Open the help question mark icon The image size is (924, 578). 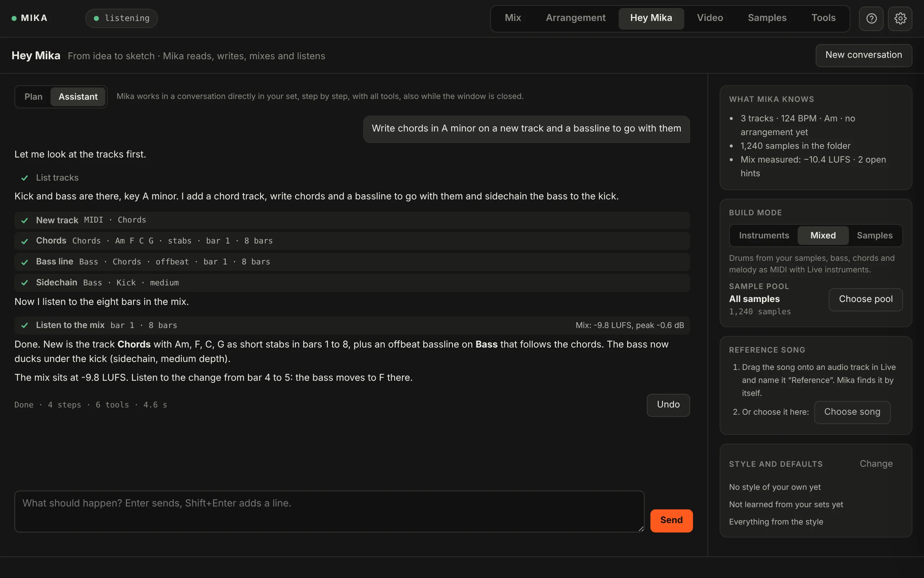(871, 18)
